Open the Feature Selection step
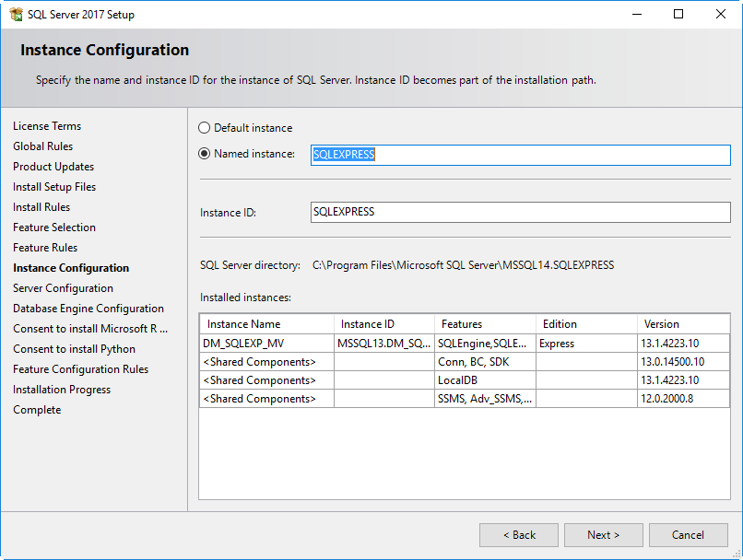Viewport: 743px width, 560px height. (x=54, y=227)
